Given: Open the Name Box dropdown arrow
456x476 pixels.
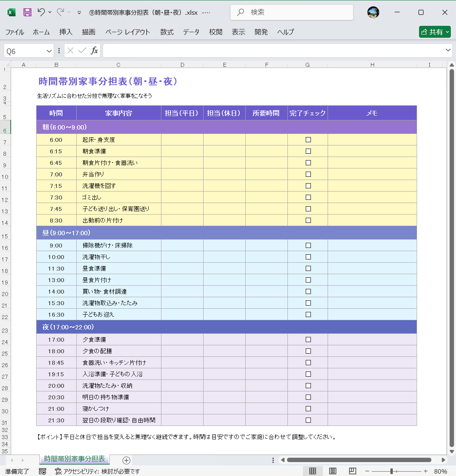Looking at the screenshot, I should point(49,51).
